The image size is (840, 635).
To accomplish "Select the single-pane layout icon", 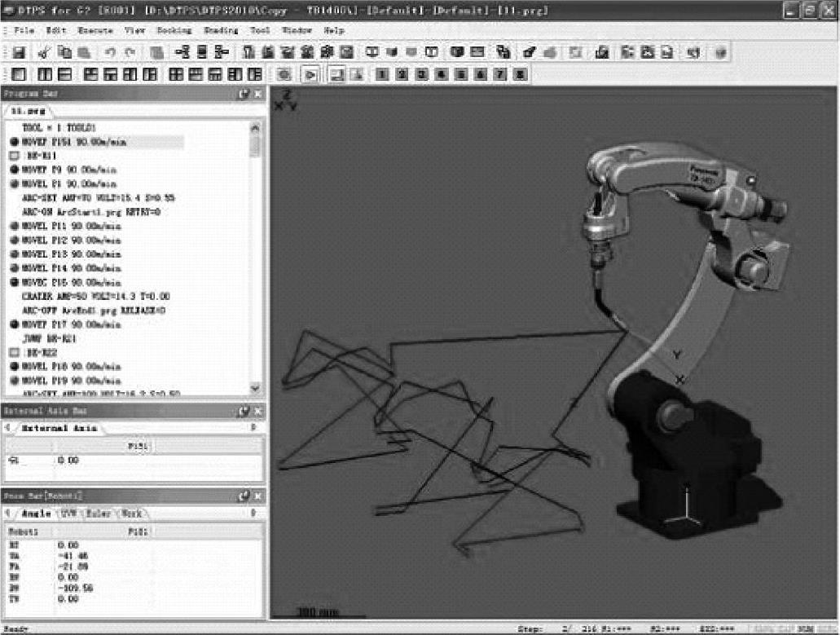I will [19, 74].
